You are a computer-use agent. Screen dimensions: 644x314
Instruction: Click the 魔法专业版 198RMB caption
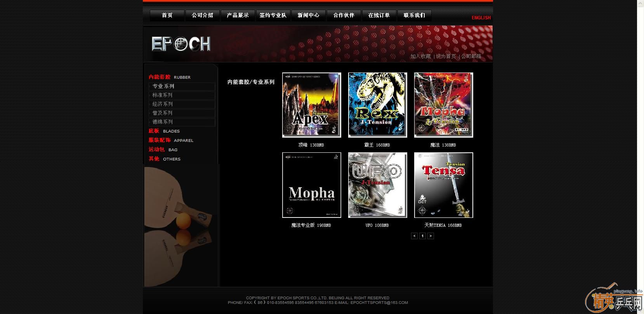pos(311,225)
